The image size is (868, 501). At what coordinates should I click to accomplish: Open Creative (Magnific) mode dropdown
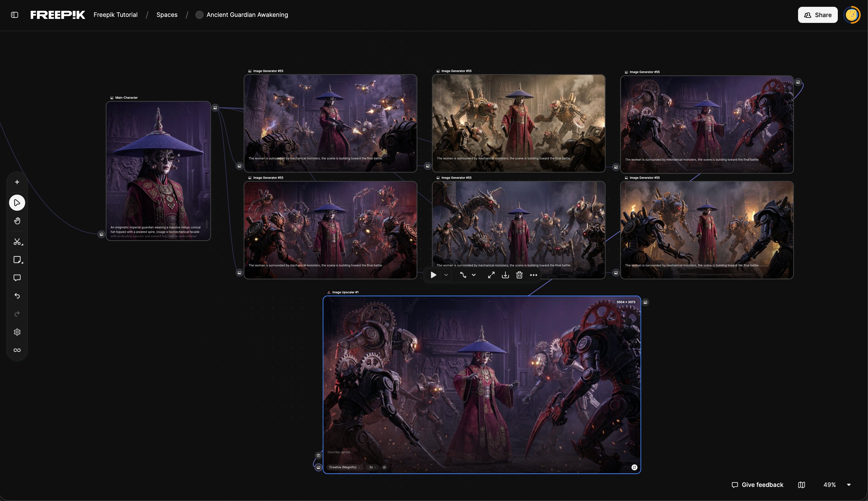coord(344,467)
